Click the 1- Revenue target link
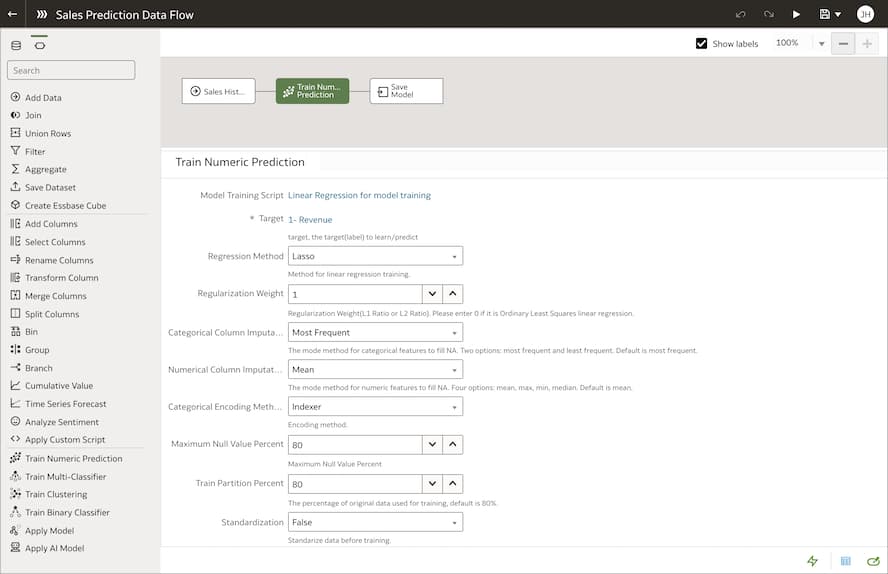This screenshot has height=574, width=888. (310, 219)
